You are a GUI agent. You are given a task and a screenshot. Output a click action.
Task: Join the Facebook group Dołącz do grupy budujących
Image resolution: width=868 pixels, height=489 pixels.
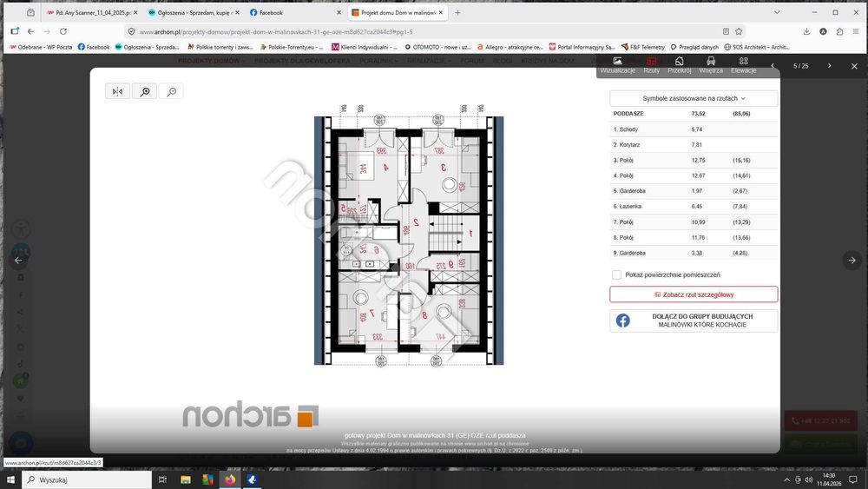(x=694, y=320)
